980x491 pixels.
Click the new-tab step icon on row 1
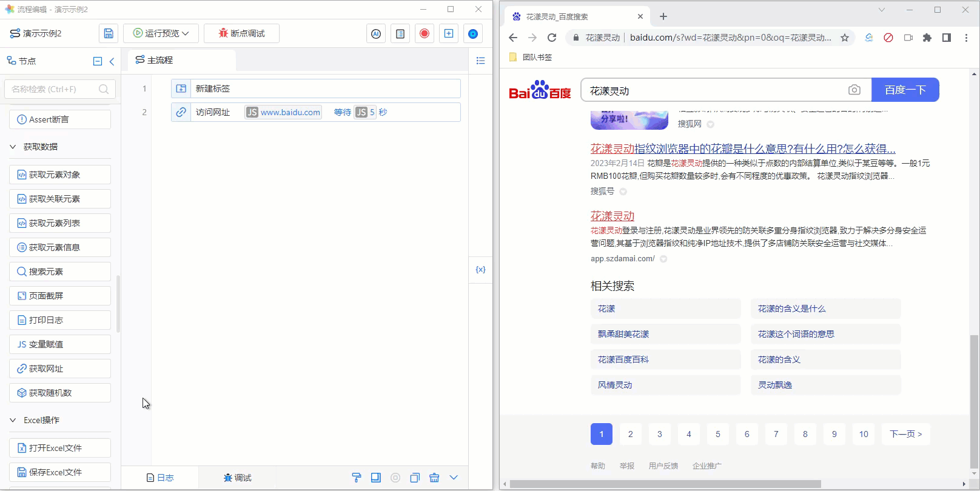pyautogui.click(x=181, y=89)
